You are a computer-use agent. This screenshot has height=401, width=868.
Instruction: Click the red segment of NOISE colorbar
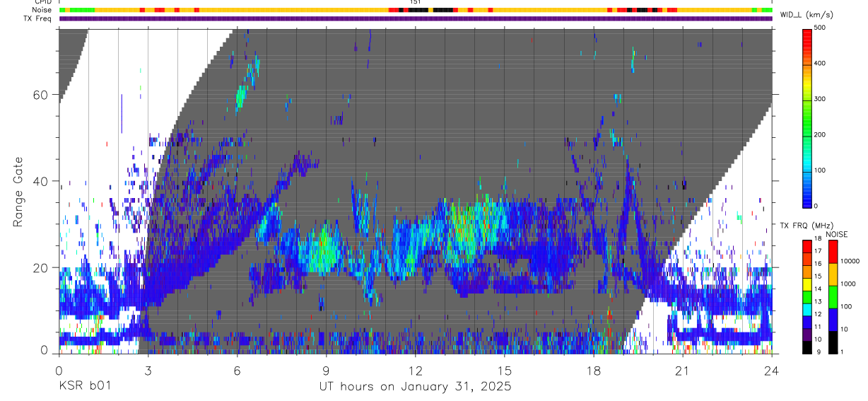(x=833, y=251)
